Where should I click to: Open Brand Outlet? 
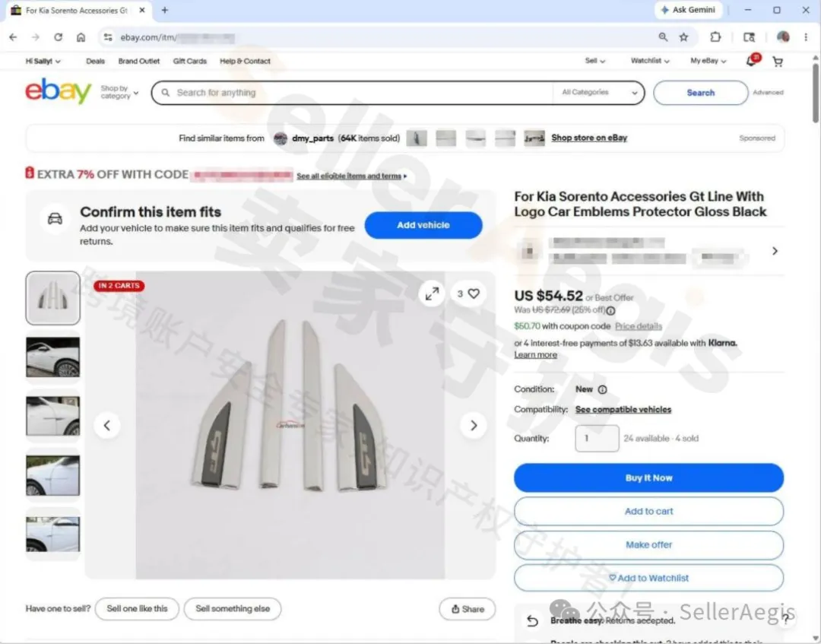click(139, 62)
